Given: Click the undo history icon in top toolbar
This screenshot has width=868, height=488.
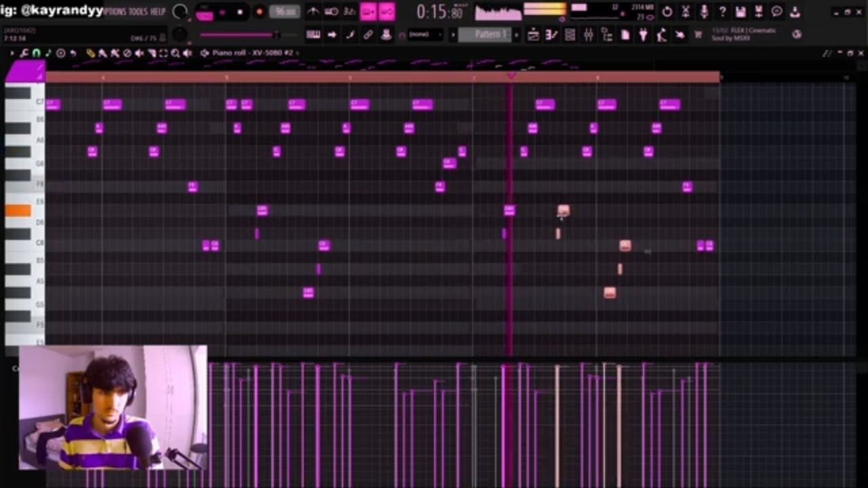Looking at the screenshot, I should click(667, 12).
